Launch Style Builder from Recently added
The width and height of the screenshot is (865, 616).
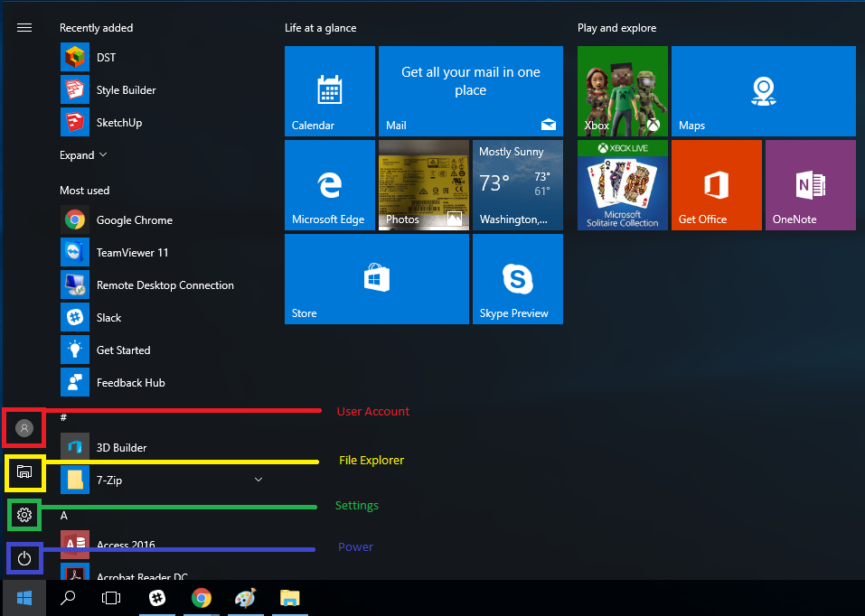(x=126, y=90)
